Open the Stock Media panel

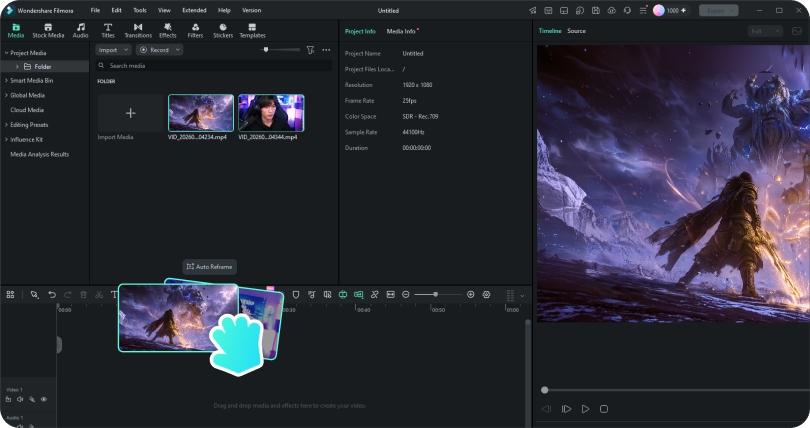point(48,30)
